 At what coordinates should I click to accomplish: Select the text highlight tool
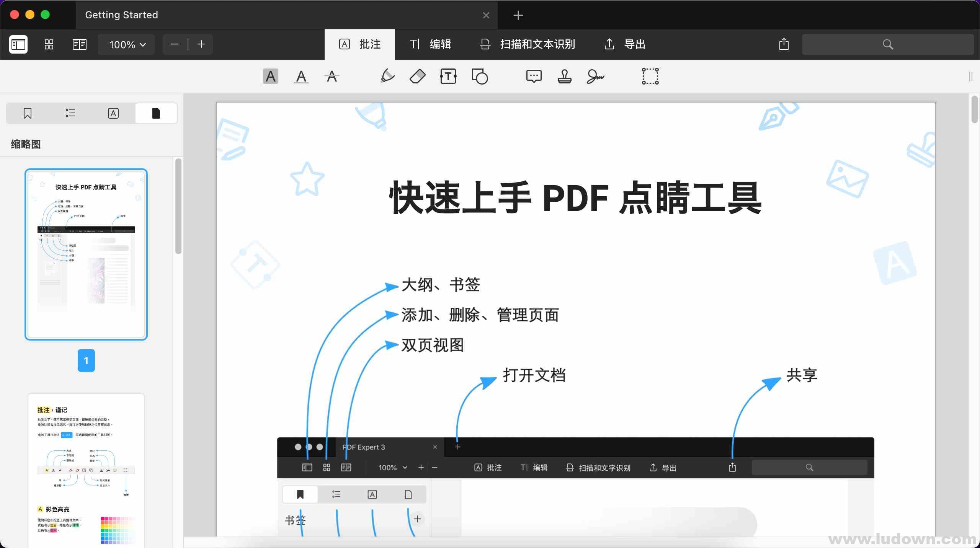tap(271, 76)
